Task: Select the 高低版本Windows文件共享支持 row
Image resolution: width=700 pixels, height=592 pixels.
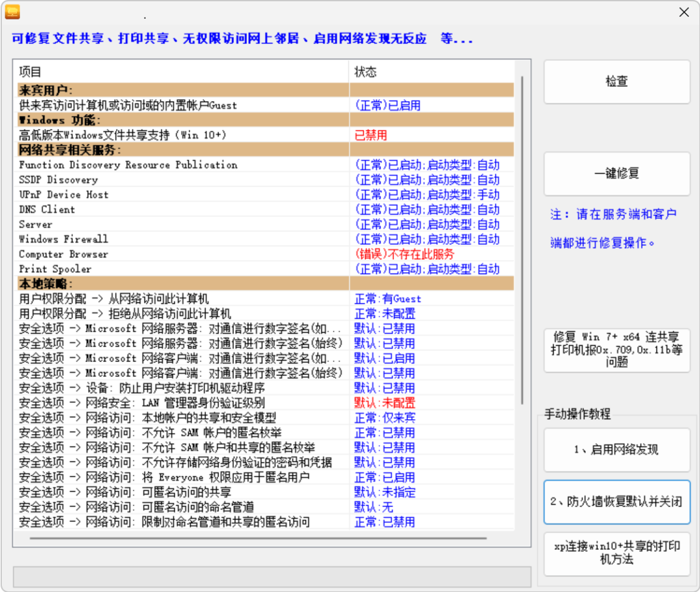Action: pyautogui.click(x=266, y=135)
